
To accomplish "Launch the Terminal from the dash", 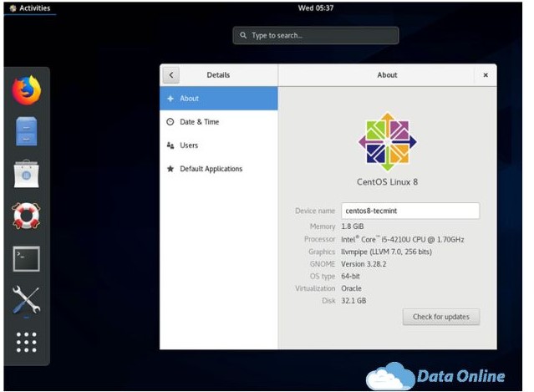I will point(27,259).
